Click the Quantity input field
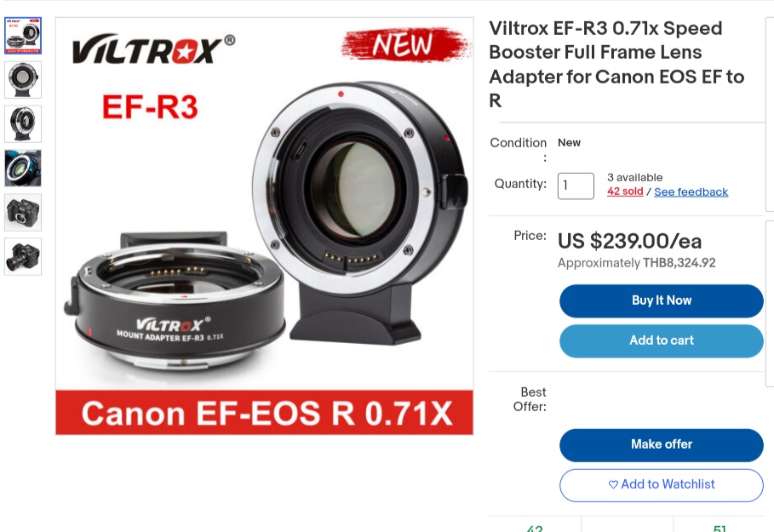The width and height of the screenshot is (774, 532). pos(576,186)
